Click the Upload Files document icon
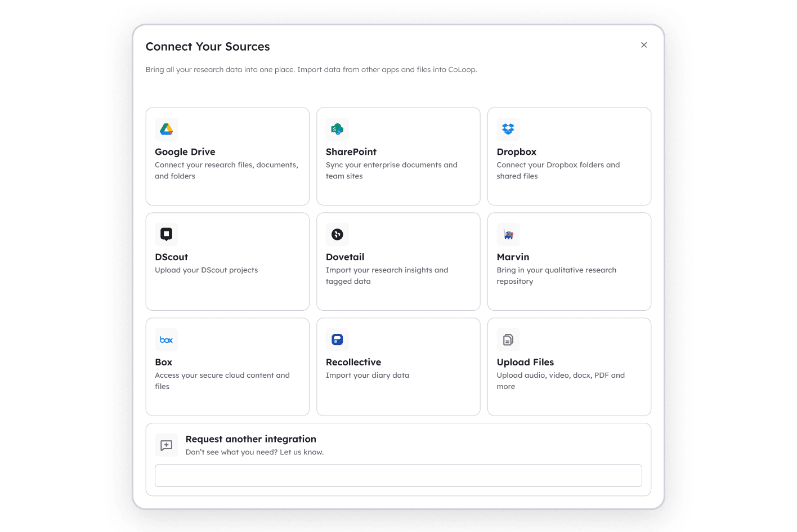Viewport: 797px width, 532px height. coord(508,339)
